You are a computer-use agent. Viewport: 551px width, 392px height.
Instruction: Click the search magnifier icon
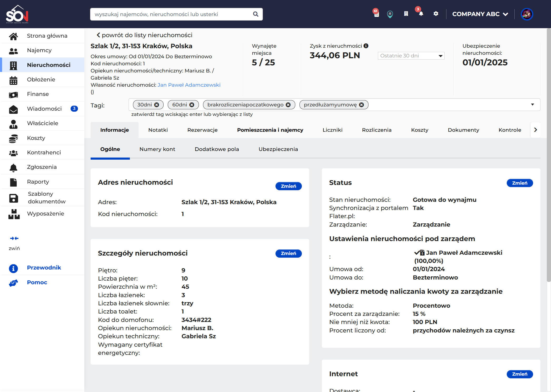point(255,14)
